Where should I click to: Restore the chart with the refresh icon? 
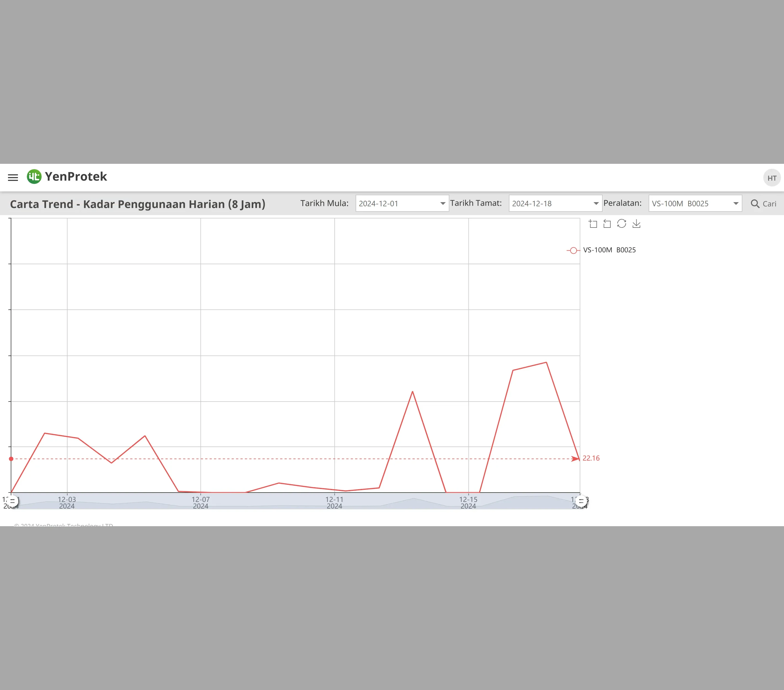[x=622, y=224]
